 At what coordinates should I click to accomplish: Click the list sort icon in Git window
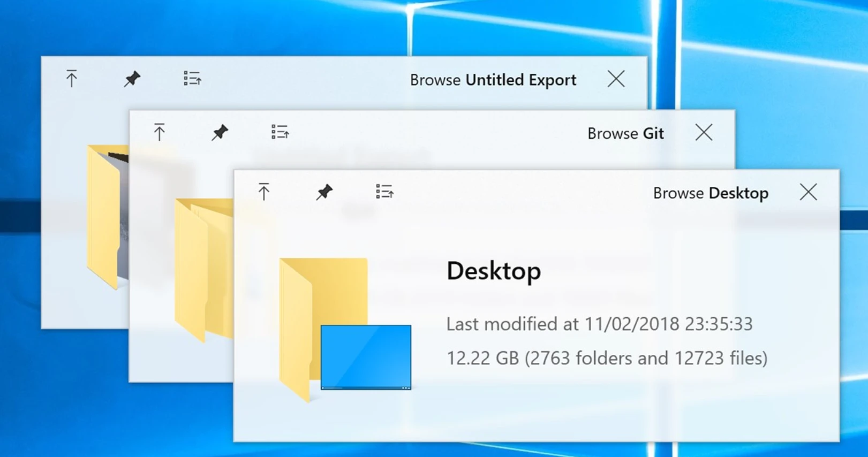pyautogui.click(x=280, y=132)
